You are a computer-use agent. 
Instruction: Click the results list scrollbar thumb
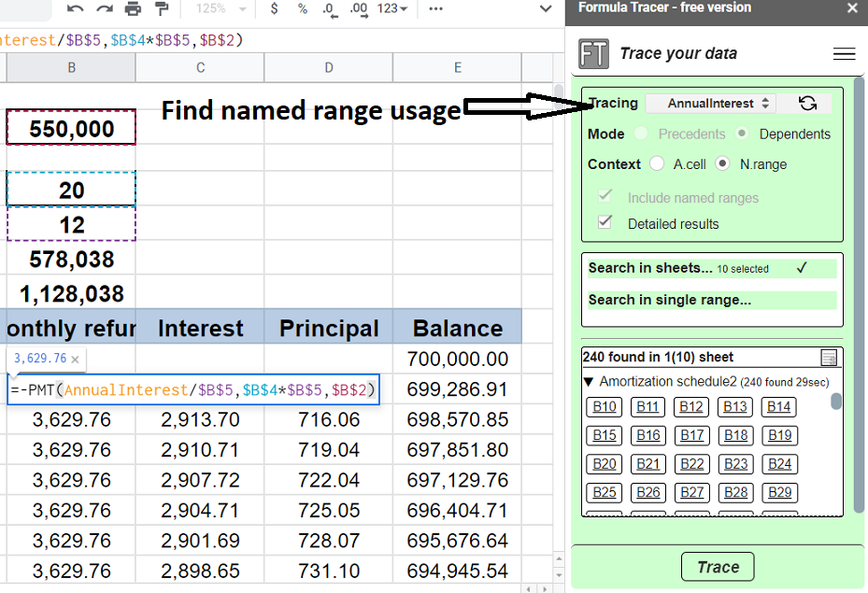point(836,402)
